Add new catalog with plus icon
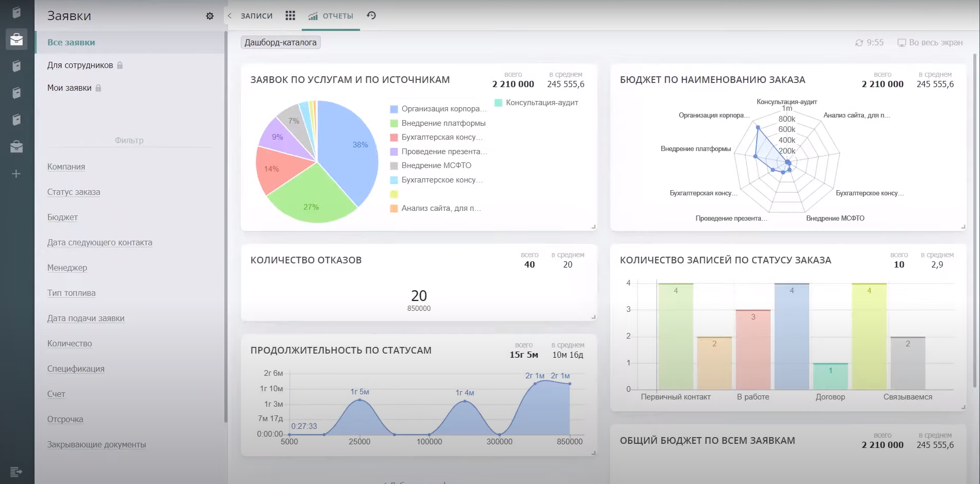 16,174
